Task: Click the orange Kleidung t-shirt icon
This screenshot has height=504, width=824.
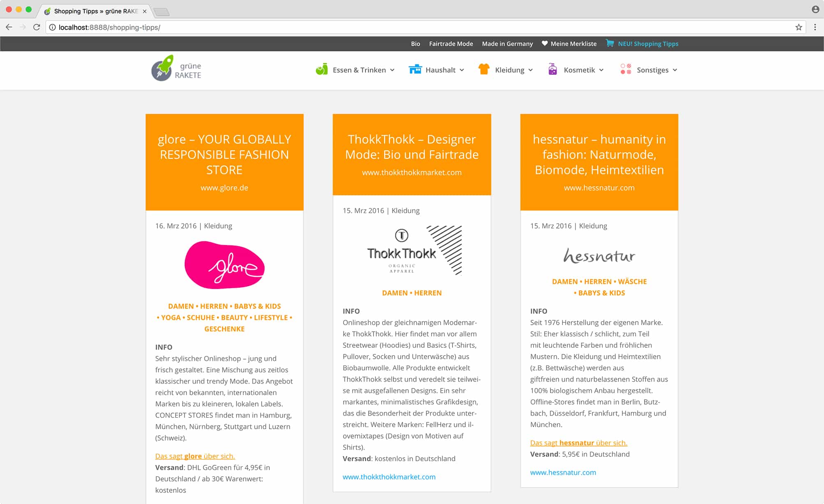Action: coord(484,69)
